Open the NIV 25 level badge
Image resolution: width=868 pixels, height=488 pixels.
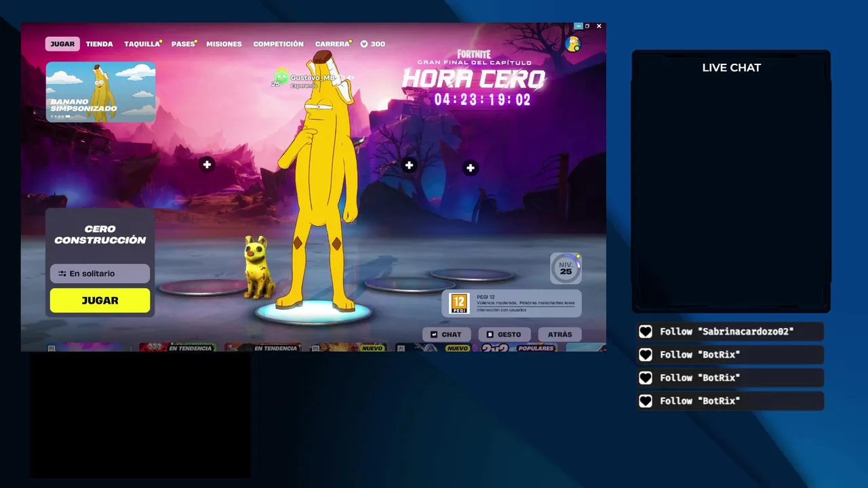tap(566, 268)
